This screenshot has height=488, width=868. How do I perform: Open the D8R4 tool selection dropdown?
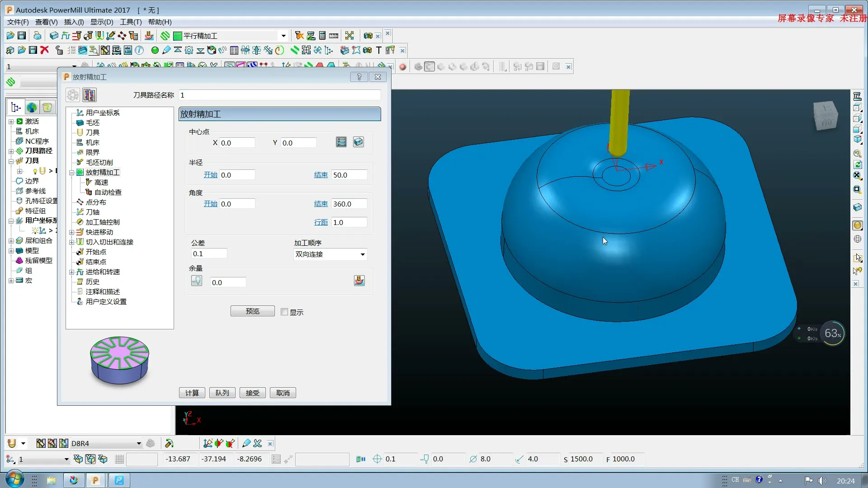pyautogui.click(x=138, y=443)
